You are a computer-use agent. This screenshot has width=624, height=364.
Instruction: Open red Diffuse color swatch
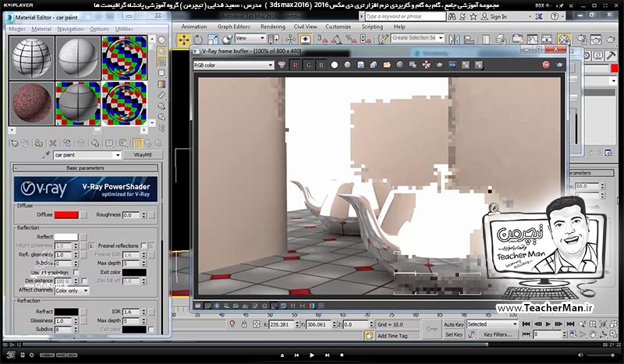[66, 215]
